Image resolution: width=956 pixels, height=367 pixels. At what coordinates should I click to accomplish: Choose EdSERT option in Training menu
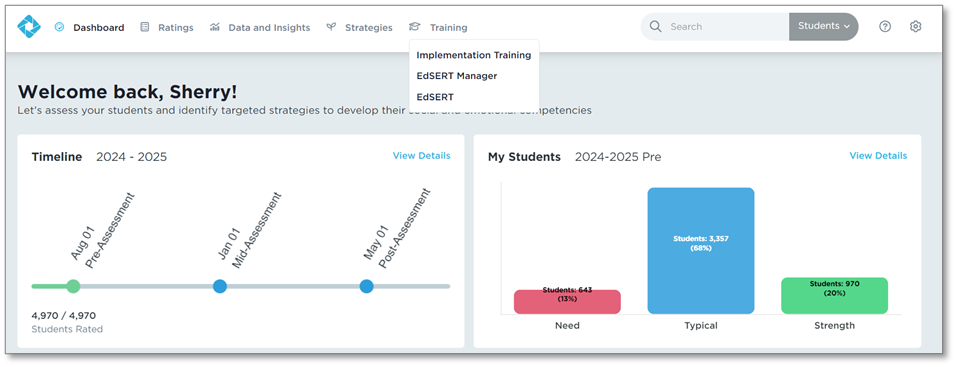[x=435, y=97]
